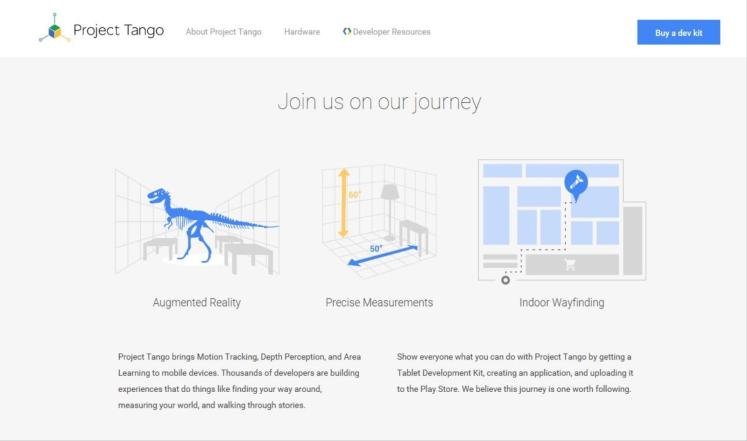Click the paragraph about Tablet Development Kit
747x441 pixels.
pos(515,372)
